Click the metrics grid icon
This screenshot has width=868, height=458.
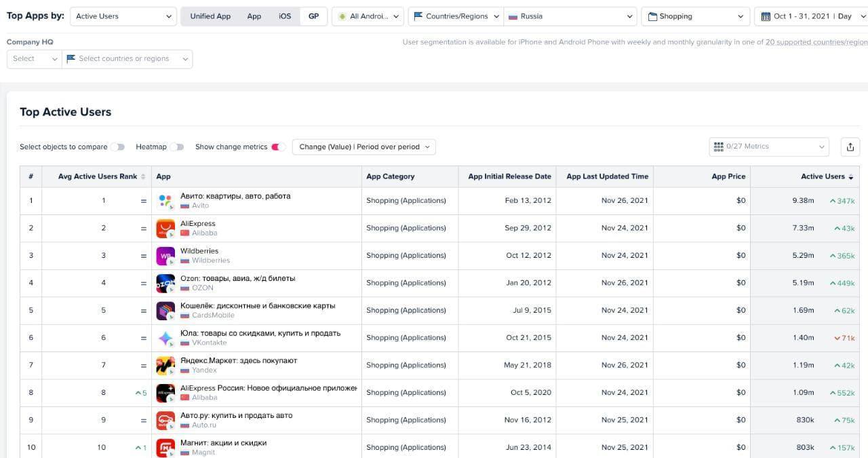tap(719, 147)
